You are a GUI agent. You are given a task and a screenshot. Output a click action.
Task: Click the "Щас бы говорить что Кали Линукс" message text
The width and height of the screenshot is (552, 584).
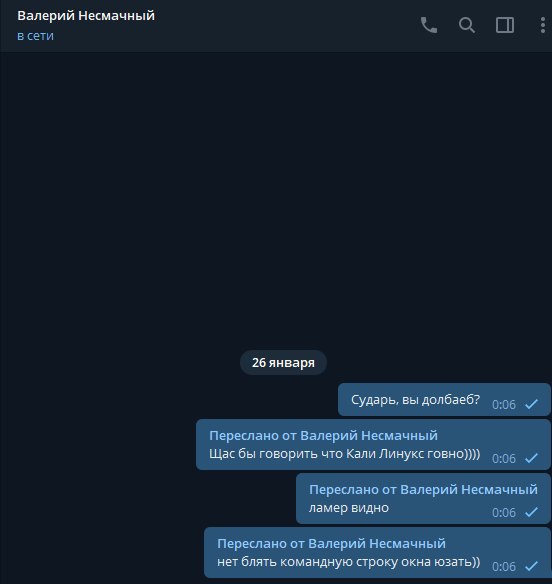tap(345, 454)
